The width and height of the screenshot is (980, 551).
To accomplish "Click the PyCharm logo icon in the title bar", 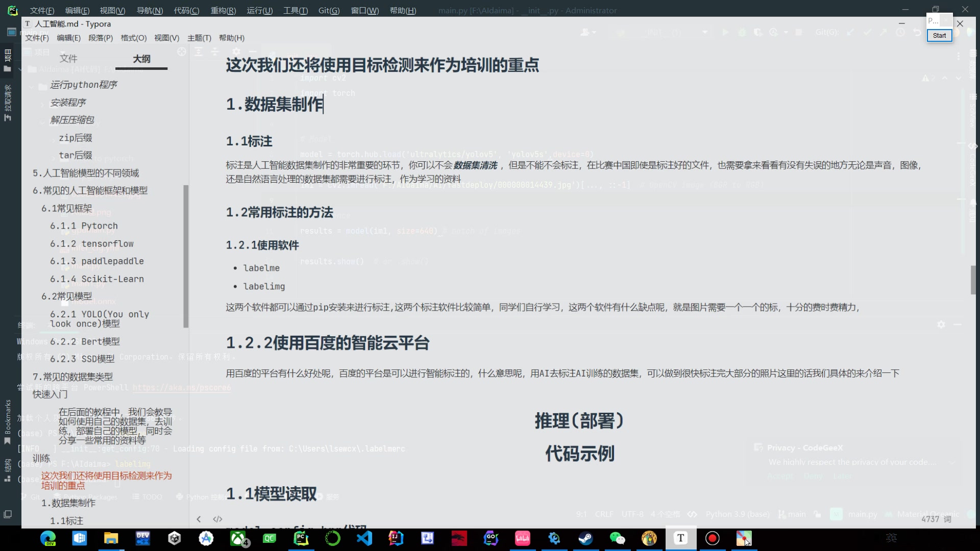I will [x=12, y=10].
